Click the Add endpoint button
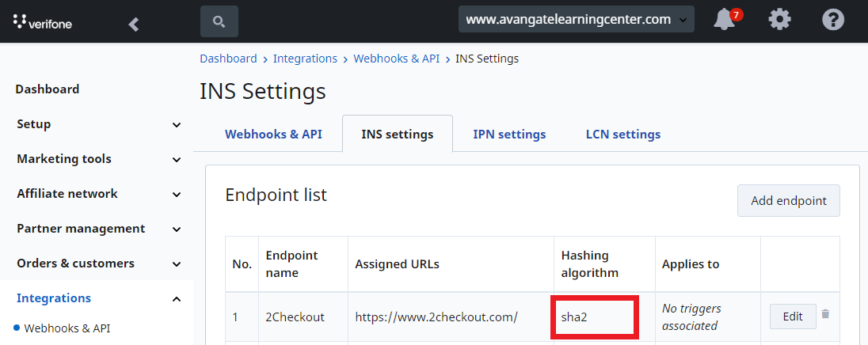Screen dimensions: 868x345 tap(788, 201)
